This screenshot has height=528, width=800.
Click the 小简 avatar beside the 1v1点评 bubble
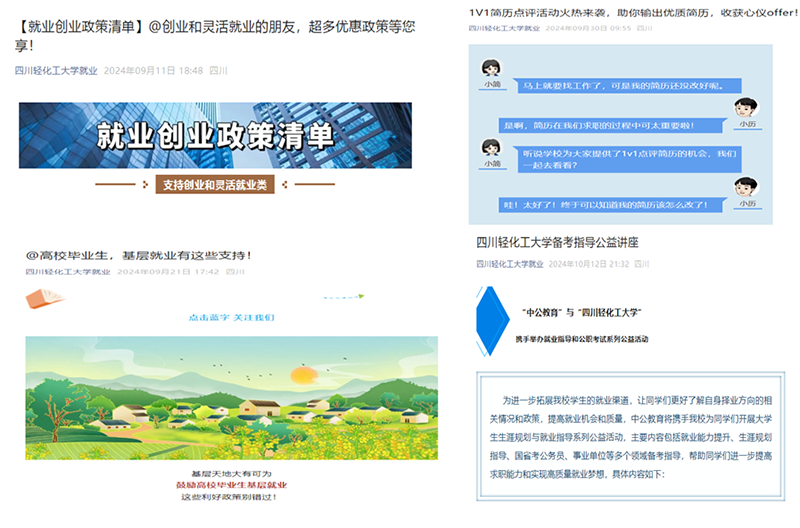pyautogui.click(x=491, y=148)
